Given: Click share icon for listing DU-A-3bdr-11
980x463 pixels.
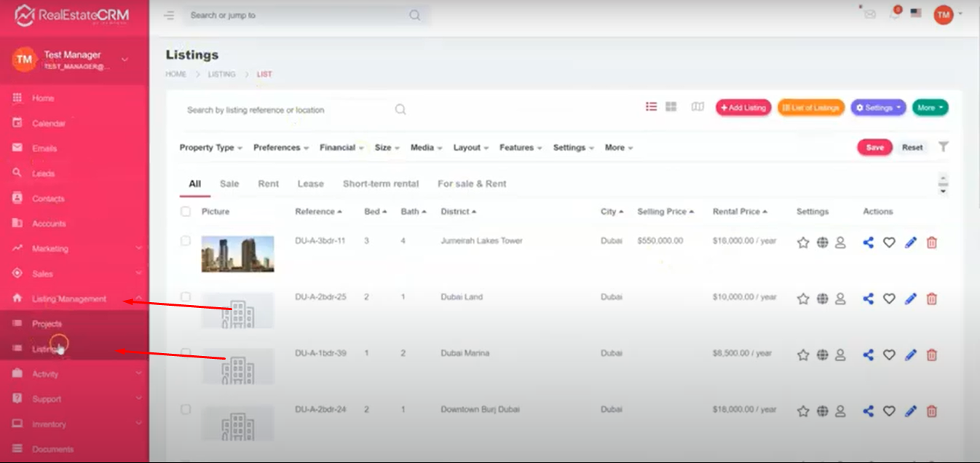Looking at the screenshot, I should coord(868,242).
